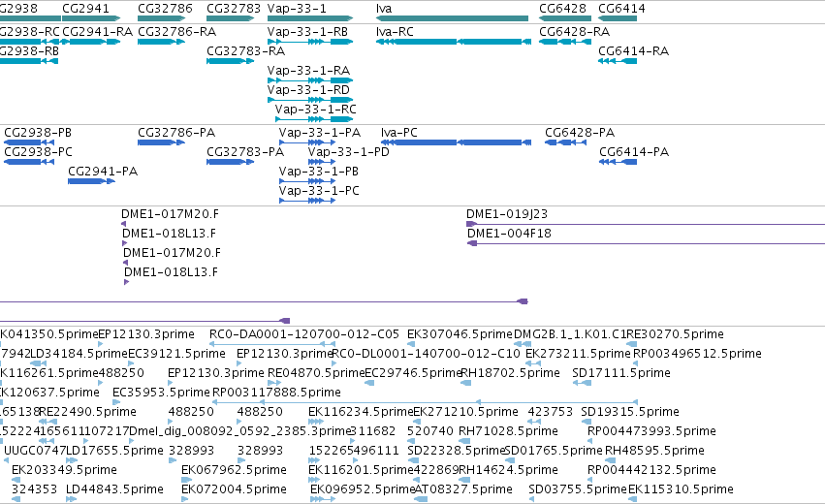Screen dimensions: 825x504
Task: Select the CG32786 gene label
Action: click(165, 9)
